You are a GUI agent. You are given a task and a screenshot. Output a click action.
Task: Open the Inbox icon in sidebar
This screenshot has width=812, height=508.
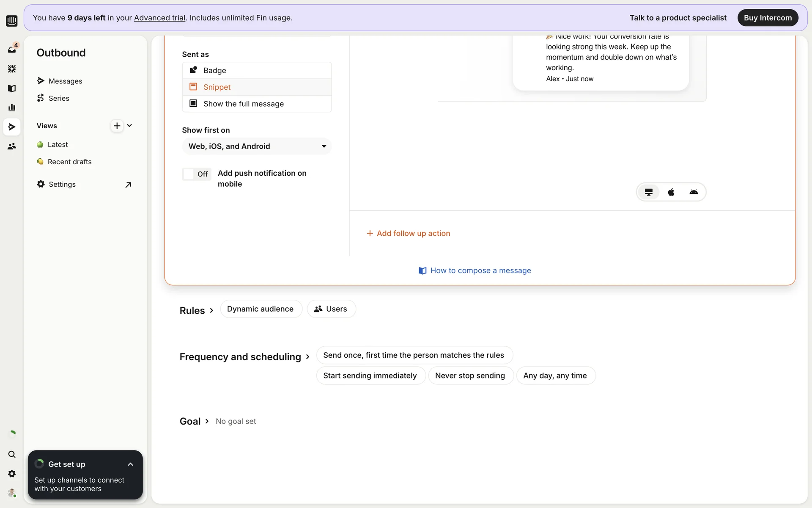coord(12,50)
